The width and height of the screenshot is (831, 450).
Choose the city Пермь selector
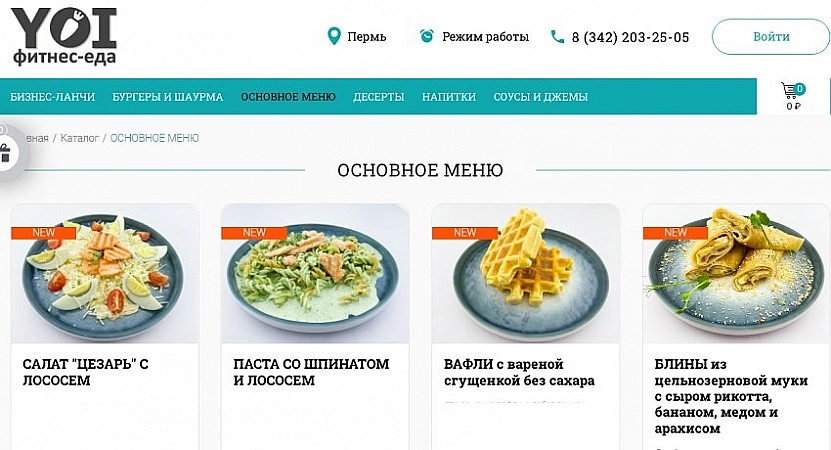coord(367,37)
